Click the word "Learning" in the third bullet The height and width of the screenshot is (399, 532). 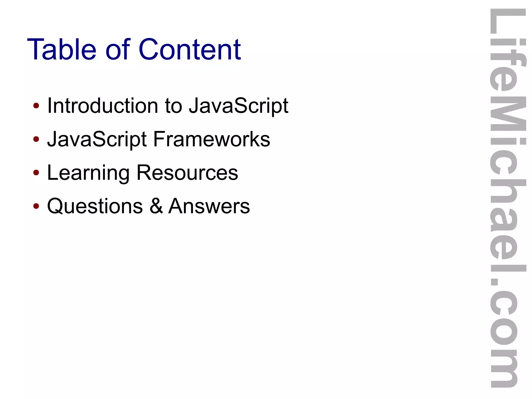click(88, 173)
